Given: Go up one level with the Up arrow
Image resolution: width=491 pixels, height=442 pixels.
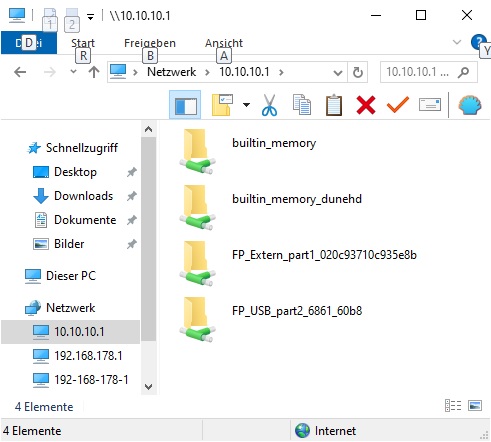Looking at the screenshot, I should pos(94,72).
